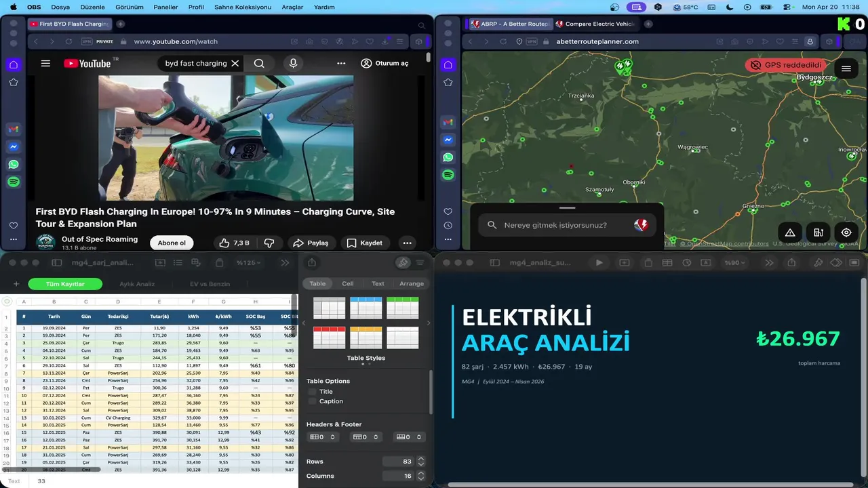
Task: Reload the abetterrouteplanner.com page
Action: 502,41
